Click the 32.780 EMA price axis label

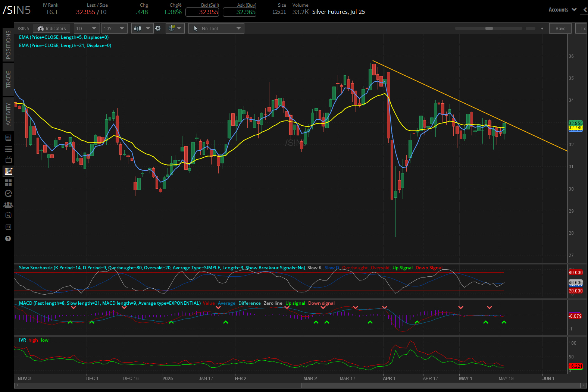tap(575, 128)
